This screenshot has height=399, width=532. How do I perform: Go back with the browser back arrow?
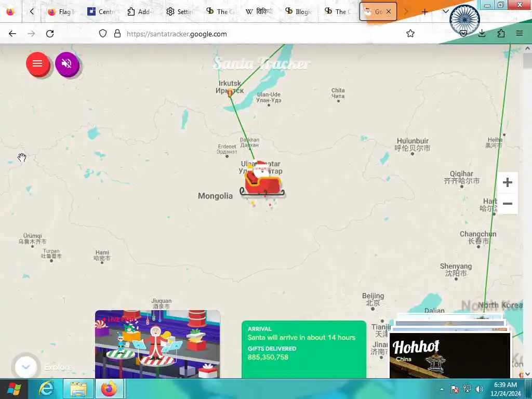pos(12,34)
